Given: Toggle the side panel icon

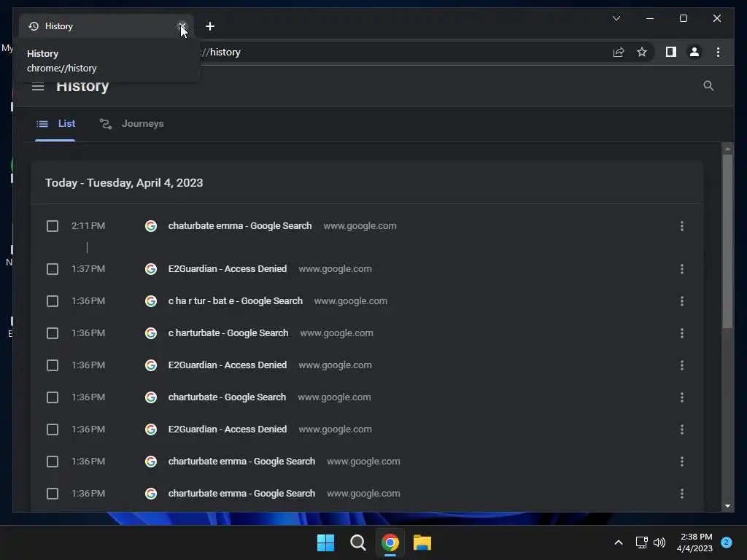Looking at the screenshot, I should [671, 52].
